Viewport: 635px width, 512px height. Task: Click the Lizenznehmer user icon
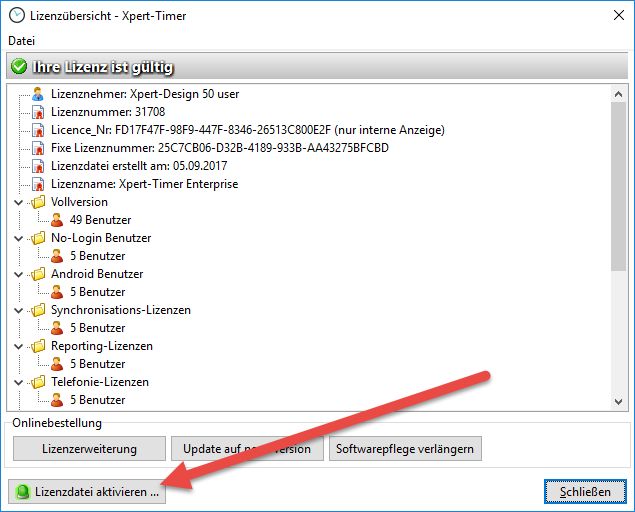(38, 94)
